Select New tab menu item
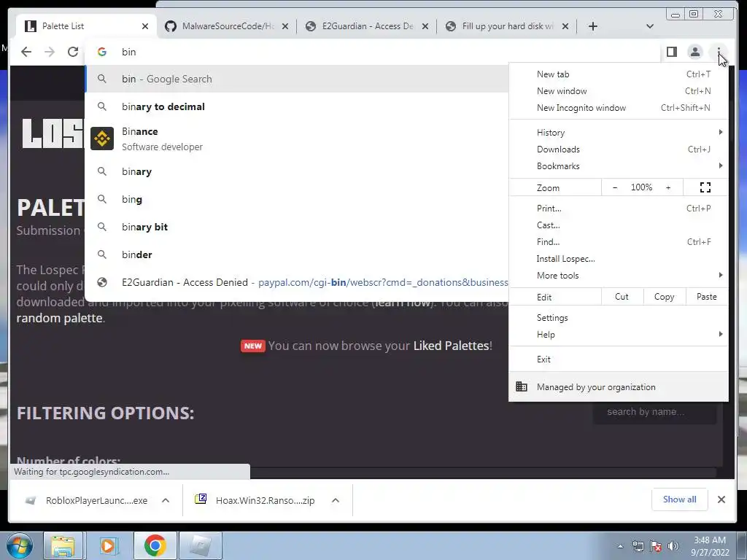747x560 pixels. coord(619,74)
